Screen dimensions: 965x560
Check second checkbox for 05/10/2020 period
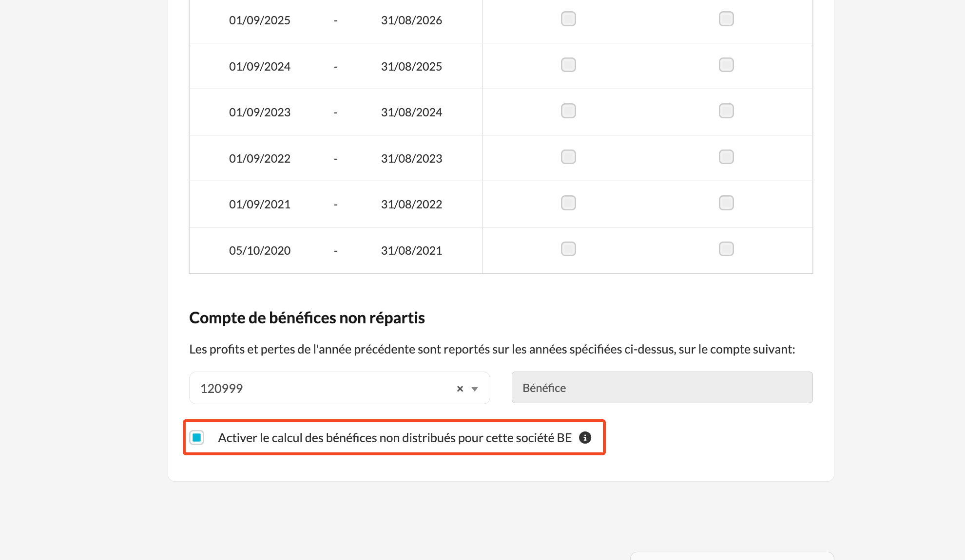tap(726, 249)
